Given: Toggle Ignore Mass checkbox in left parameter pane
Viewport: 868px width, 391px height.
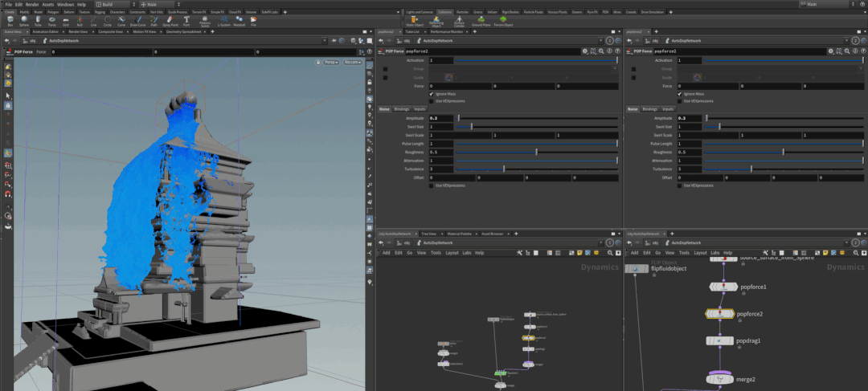Looking at the screenshot, I should (x=432, y=94).
